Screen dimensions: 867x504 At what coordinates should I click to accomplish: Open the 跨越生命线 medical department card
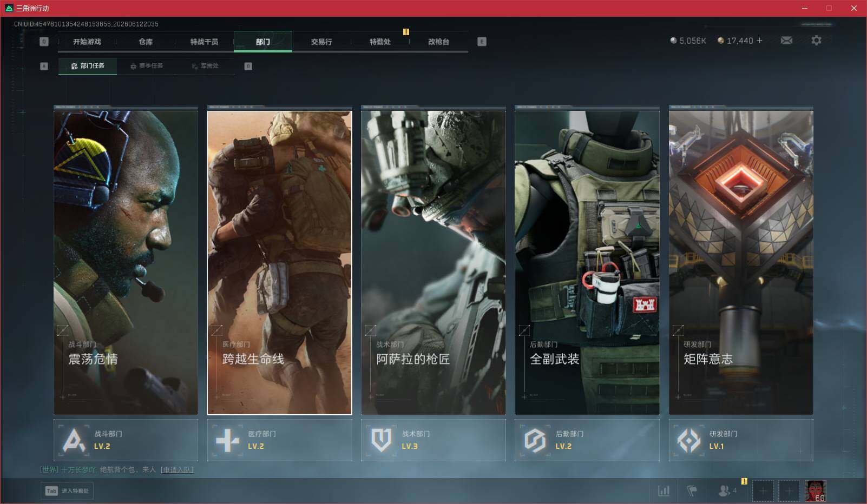[279, 262]
